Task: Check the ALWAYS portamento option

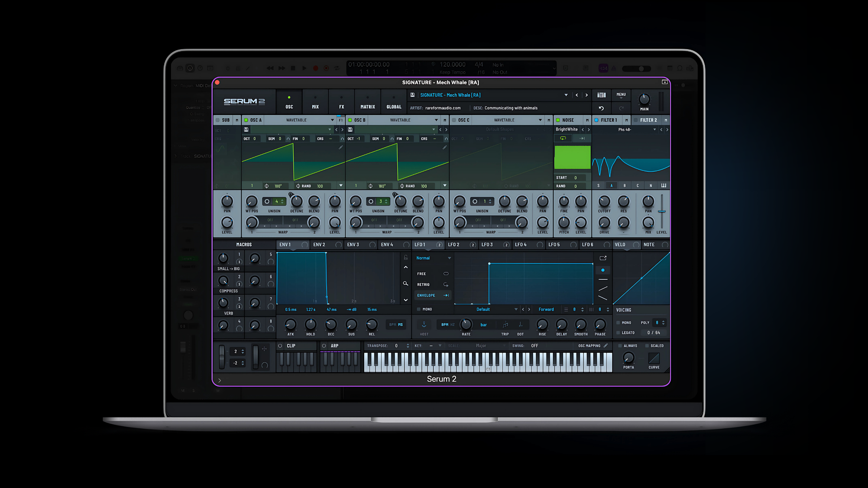Action: click(620, 346)
